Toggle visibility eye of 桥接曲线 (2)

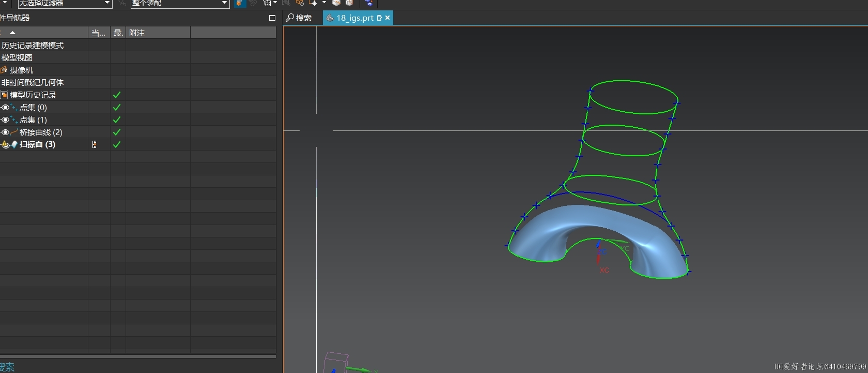(x=5, y=132)
